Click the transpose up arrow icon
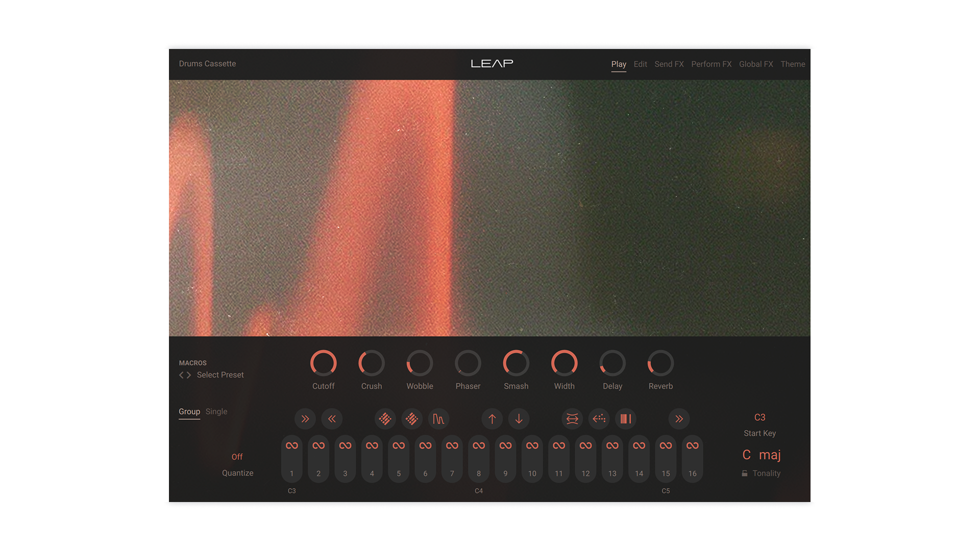The width and height of the screenshot is (980, 551). 492,419
